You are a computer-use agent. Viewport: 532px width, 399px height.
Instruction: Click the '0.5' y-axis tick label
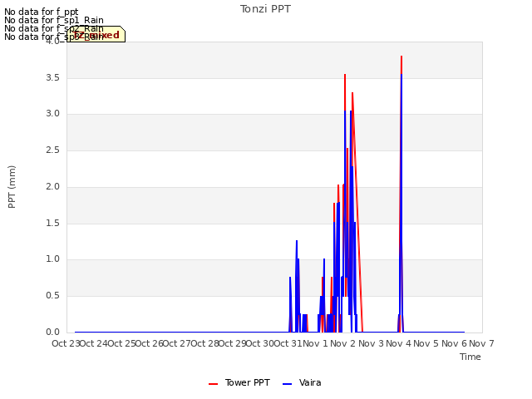pyautogui.click(x=52, y=296)
